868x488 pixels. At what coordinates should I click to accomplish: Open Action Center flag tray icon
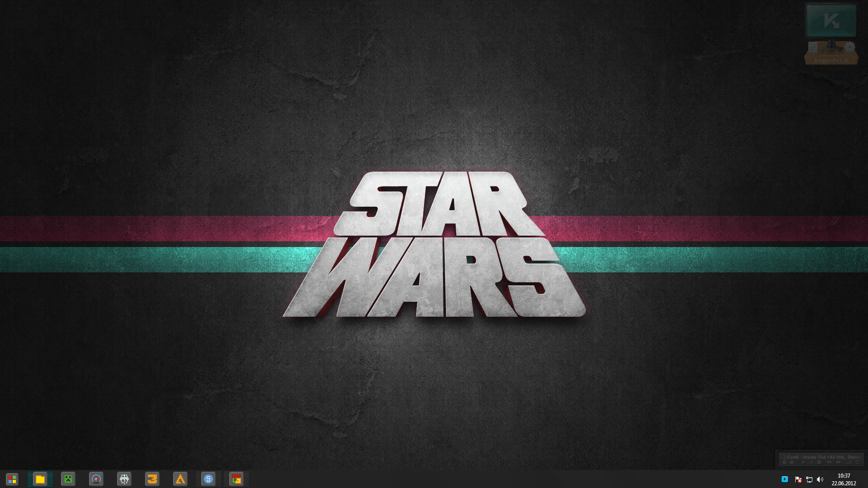pos(798,479)
